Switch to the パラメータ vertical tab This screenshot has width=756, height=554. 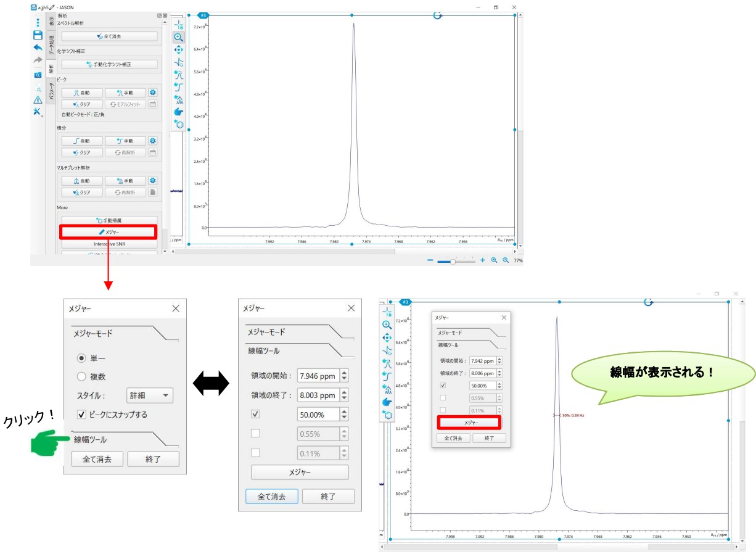[51, 93]
